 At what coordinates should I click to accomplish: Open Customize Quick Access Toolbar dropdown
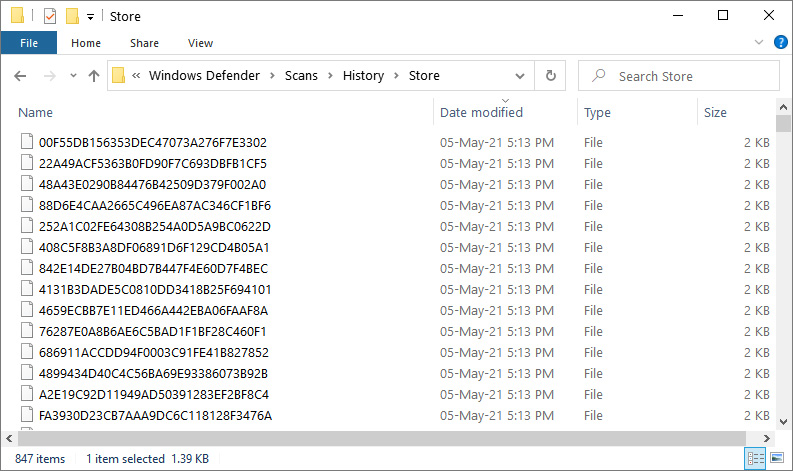90,16
